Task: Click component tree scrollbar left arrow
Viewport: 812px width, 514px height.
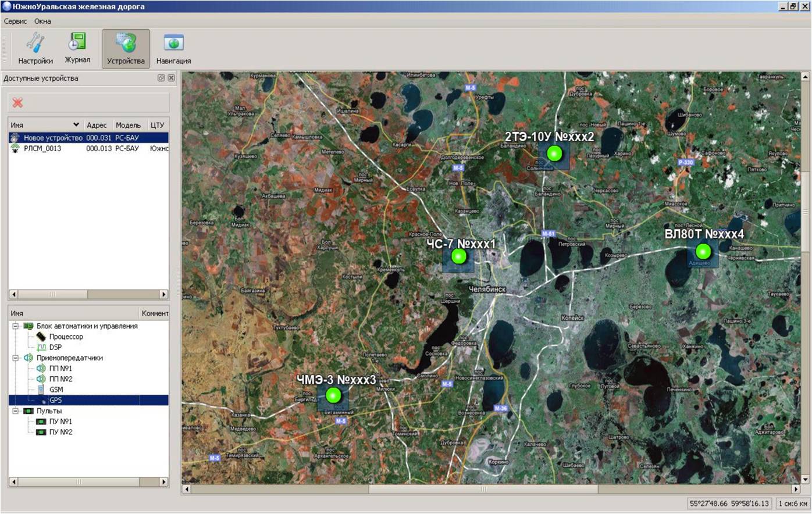Action: pos(13,482)
